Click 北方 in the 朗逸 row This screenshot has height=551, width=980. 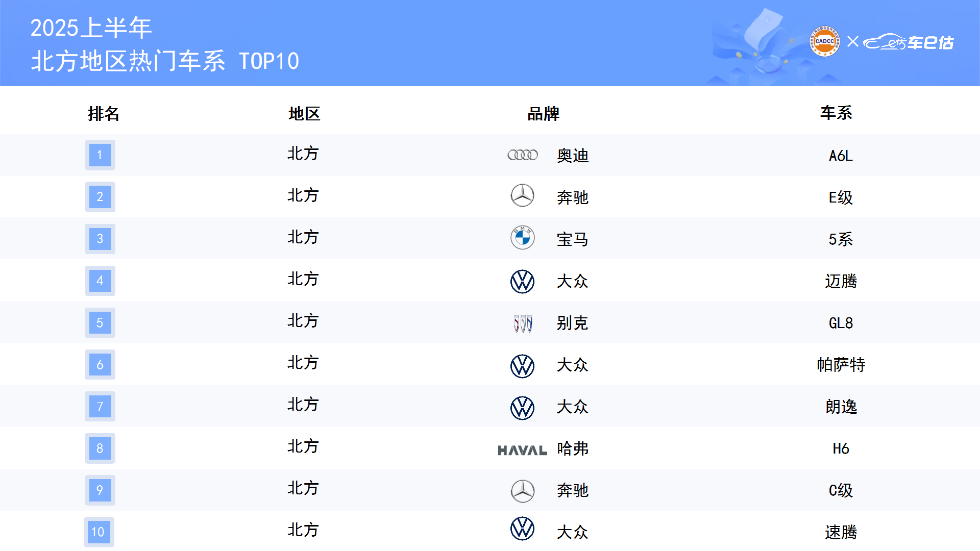[303, 405]
